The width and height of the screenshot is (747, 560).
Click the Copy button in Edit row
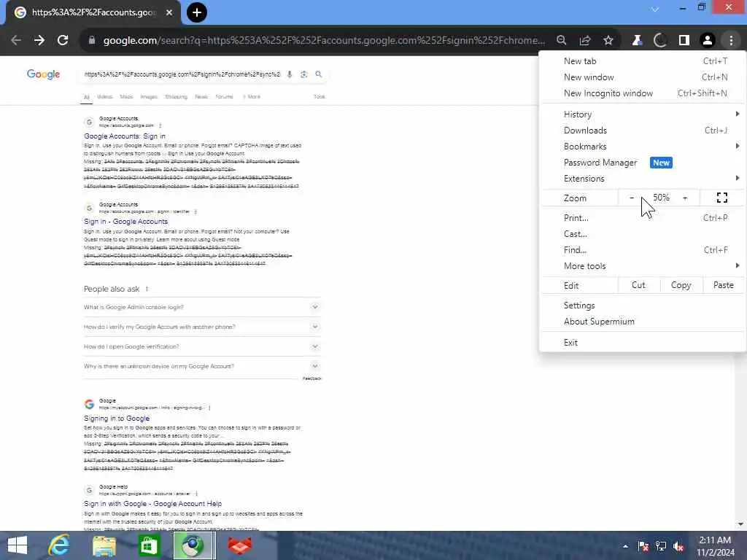click(x=681, y=285)
